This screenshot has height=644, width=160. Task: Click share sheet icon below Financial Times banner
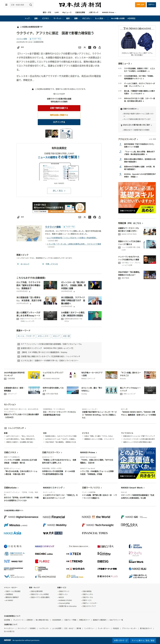pos(100,217)
